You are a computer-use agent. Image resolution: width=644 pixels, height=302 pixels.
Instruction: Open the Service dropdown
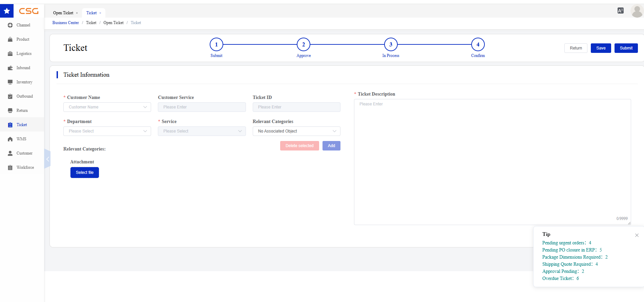[202, 131]
